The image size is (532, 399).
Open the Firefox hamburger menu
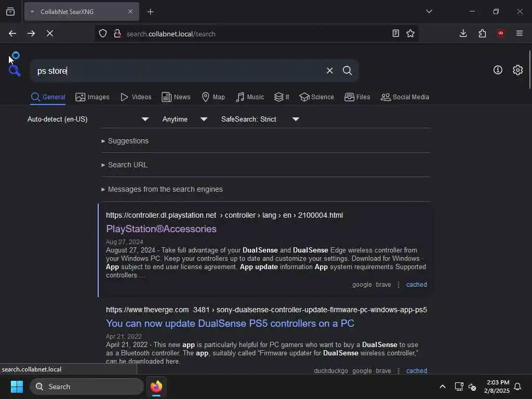tap(520, 33)
